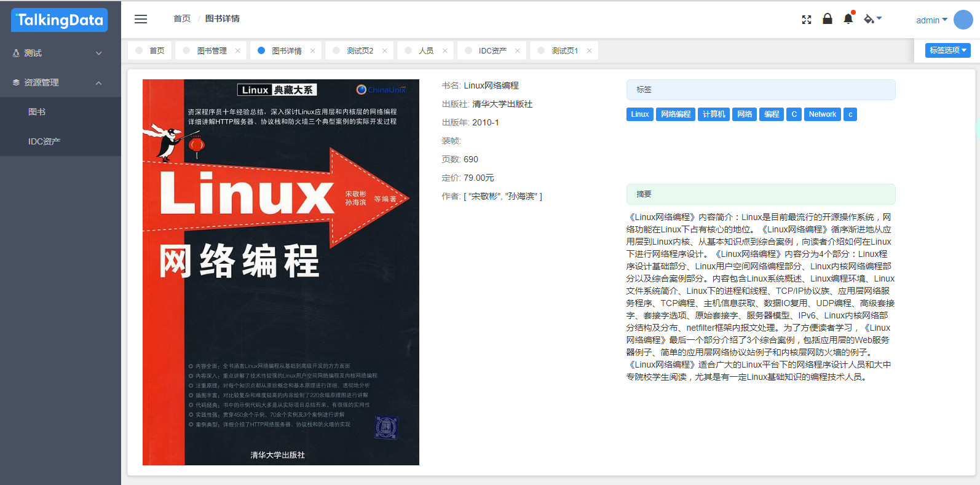The height and width of the screenshot is (485, 980).
Task: Click the authors list 宋敬彬, 孙海滨
Action: pos(503,196)
